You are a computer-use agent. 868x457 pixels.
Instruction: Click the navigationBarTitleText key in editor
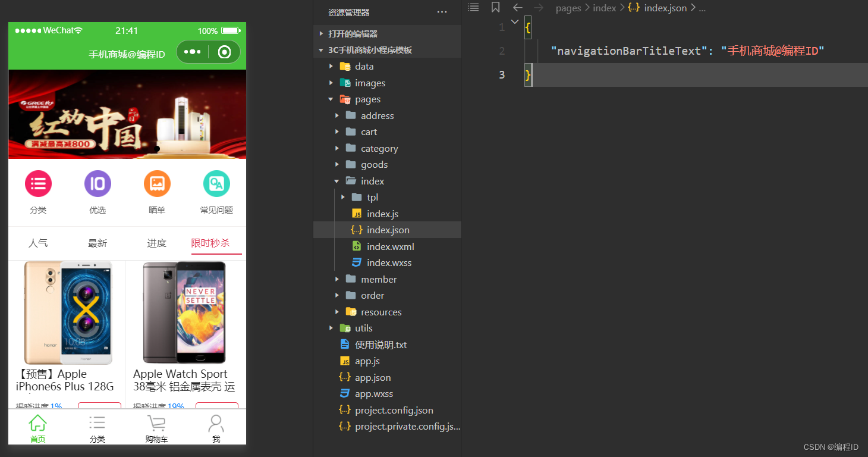(630, 51)
